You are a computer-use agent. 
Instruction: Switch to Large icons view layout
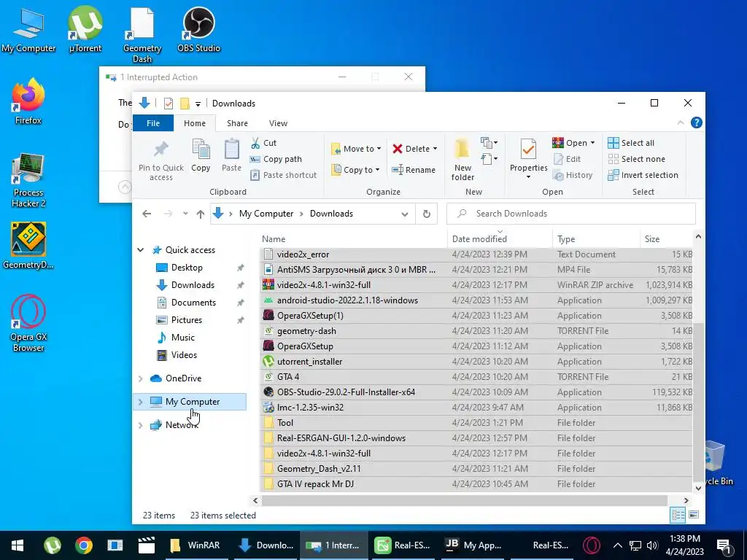tap(694, 515)
